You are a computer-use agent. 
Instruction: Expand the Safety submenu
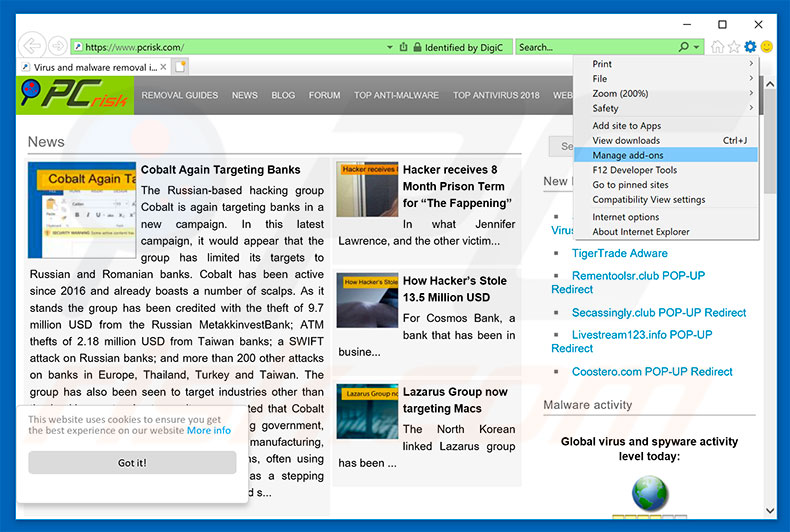666,108
